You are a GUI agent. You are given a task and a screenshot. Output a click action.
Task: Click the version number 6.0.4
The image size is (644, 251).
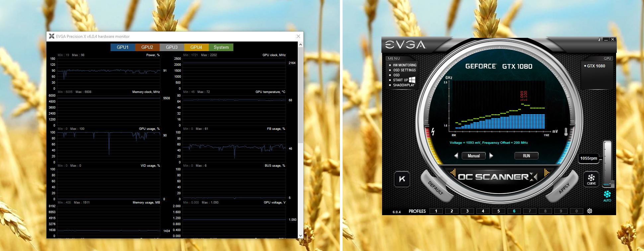click(x=397, y=212)
